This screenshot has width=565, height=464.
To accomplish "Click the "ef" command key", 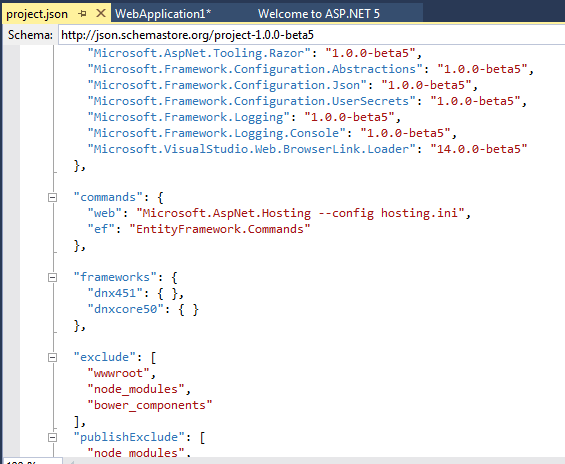I will click(x=101, y=229).
